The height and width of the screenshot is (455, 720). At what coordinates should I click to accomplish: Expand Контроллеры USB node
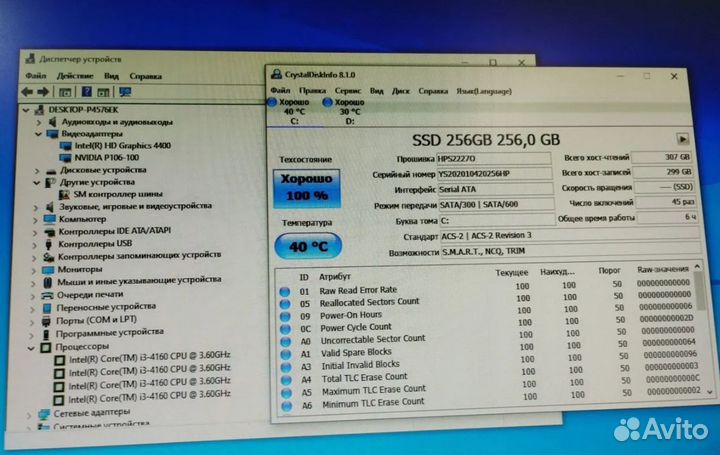coord(35,245)
